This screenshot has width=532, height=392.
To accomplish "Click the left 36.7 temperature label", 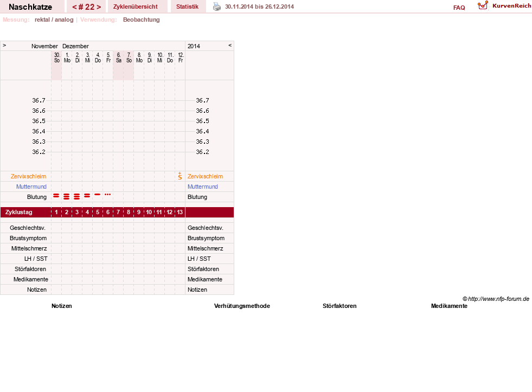I will (x=39, y=100).
